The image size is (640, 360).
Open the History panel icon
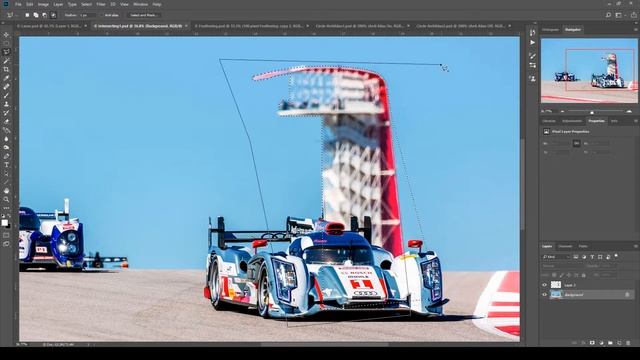click(533, 33)
